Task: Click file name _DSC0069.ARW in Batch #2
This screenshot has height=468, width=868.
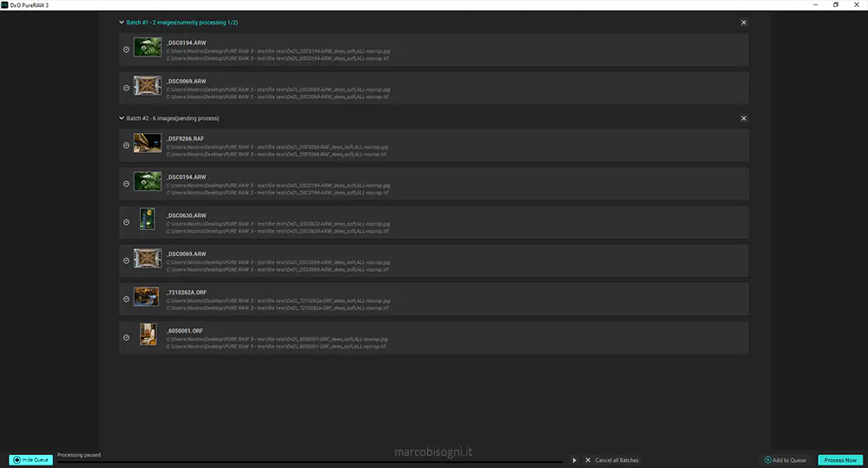Action: point(187,254)
